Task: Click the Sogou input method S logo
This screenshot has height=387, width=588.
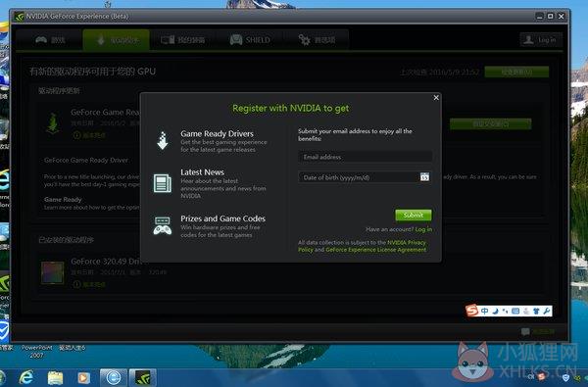Action: tap(472, 311)
